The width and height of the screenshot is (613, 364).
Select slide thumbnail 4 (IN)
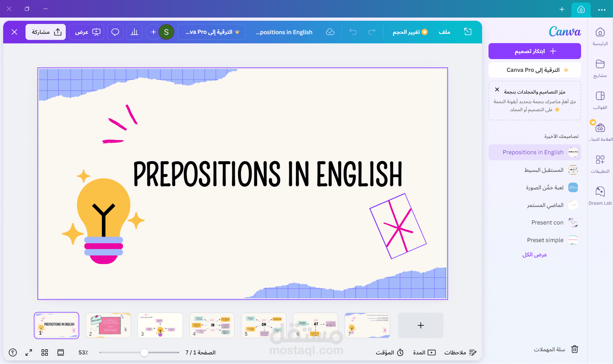coord(212,325)
